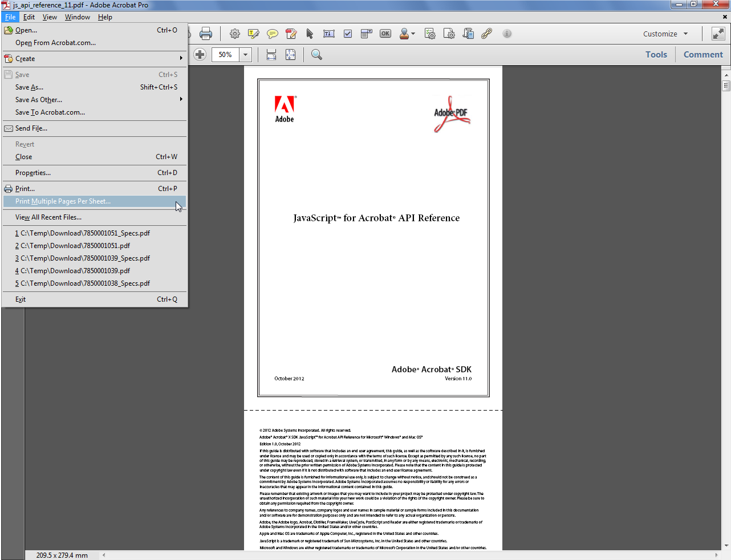731x560 pixels.
Task: Choose View All Recent Files...
Action: click(x=95, y=217)
